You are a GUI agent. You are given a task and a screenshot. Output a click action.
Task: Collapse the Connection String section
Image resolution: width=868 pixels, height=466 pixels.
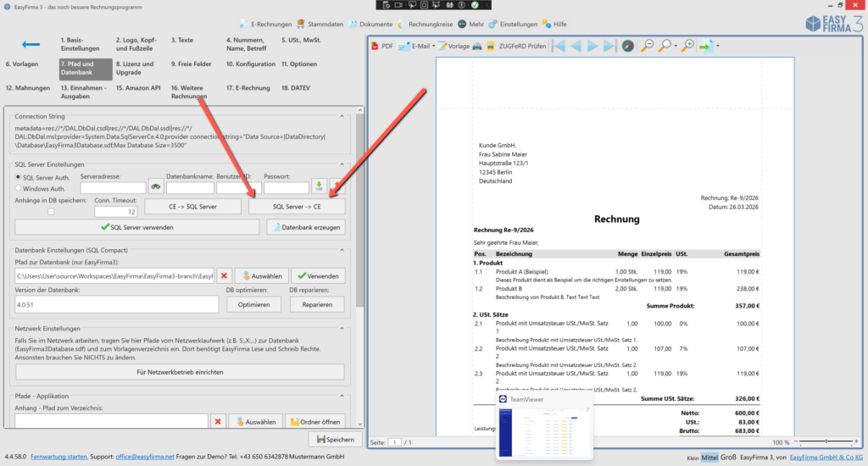[342, 116]
